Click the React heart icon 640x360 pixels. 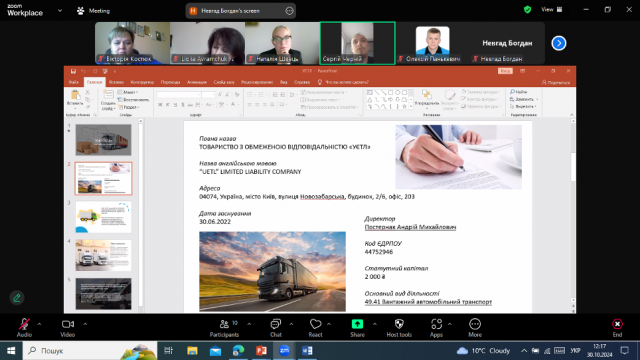click(315, 328)
